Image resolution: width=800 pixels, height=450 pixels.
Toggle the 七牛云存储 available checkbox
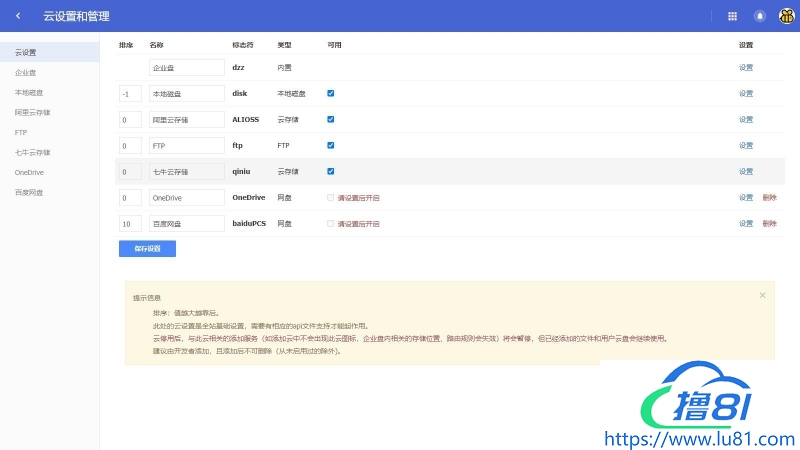(x=331, y=171)
